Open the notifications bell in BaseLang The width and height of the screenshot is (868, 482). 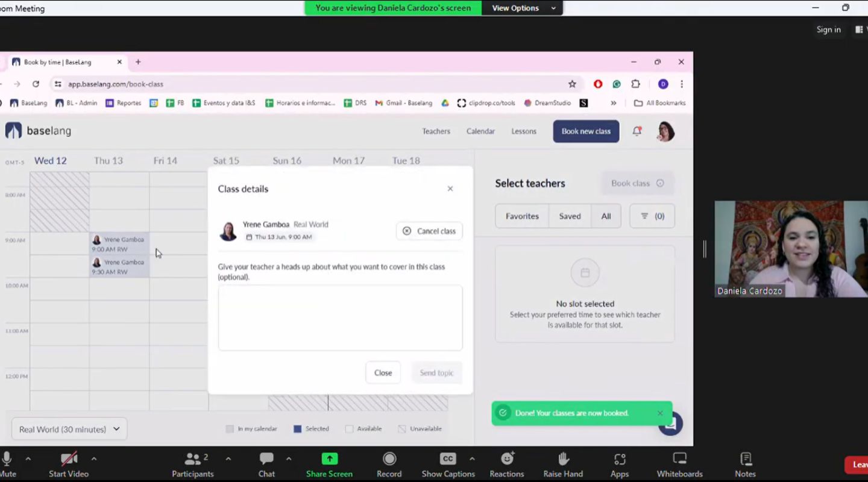[x=637, y=131]
